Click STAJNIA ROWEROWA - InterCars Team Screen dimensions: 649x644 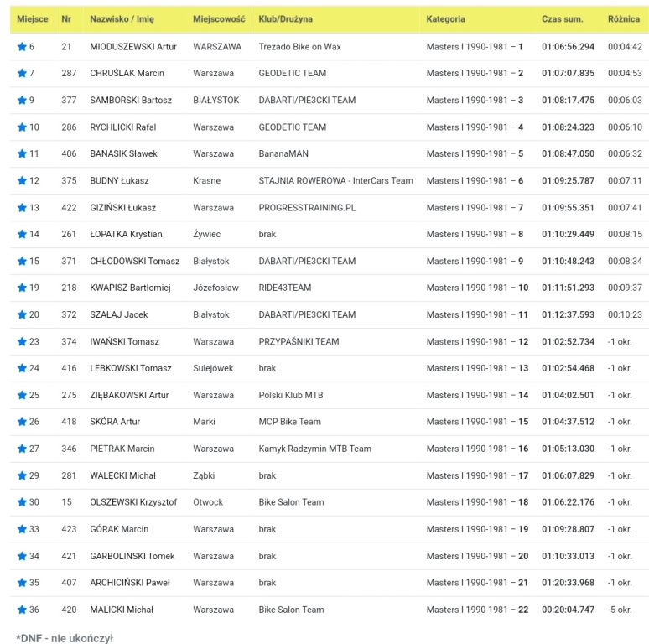click(335, 180)
